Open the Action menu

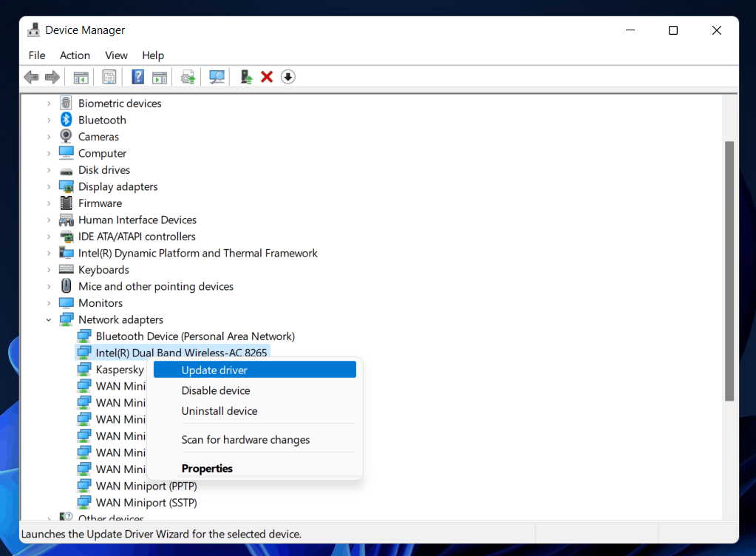pyautogui.click(x=75, y=55)
